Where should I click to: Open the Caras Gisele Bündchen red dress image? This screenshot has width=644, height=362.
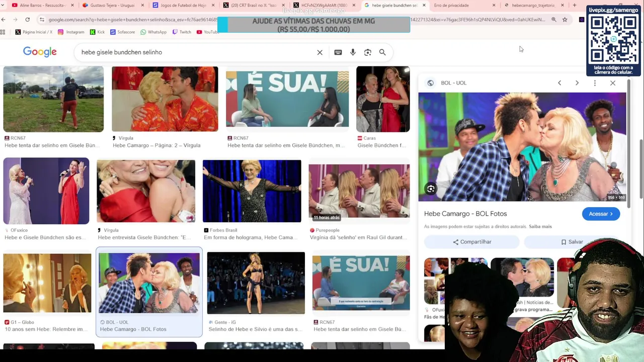coord(383,99)
